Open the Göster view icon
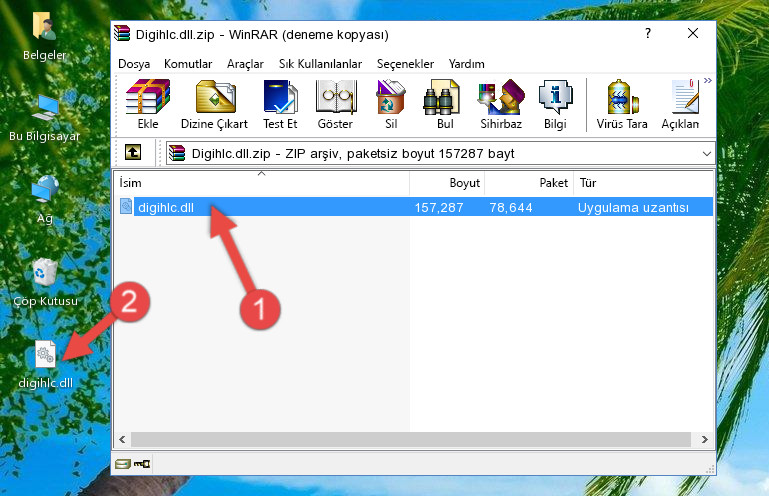This screenshot has width=769, height=496. (335, 104)
